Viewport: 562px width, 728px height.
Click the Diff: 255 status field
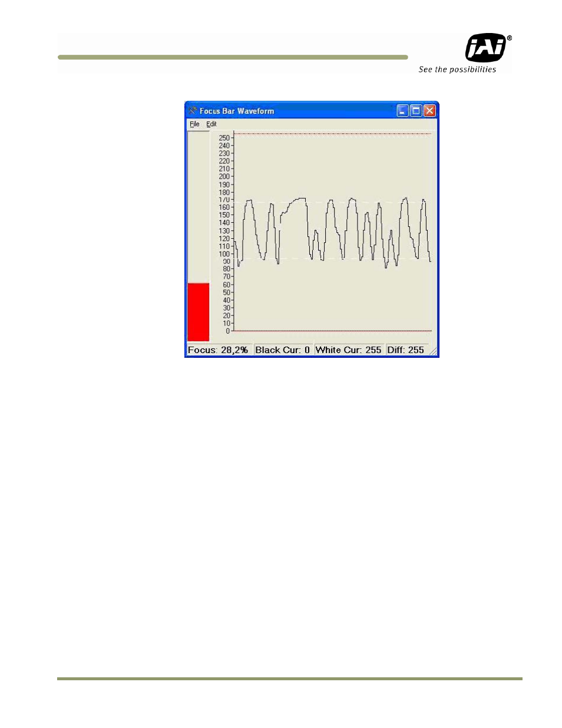pyautogui.click(x=406, y=350)
